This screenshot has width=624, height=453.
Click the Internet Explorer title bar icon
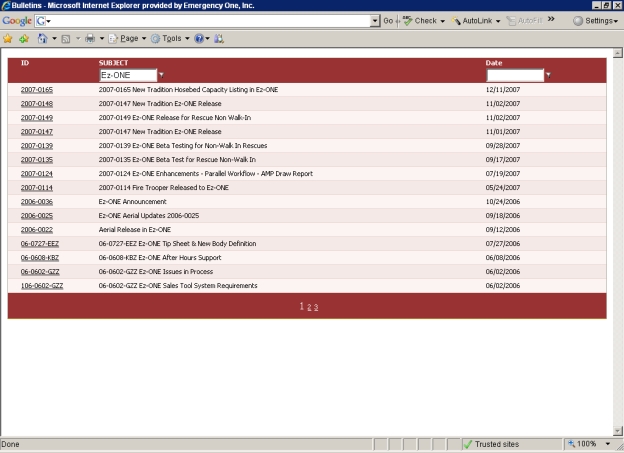[x=6, y=5]
